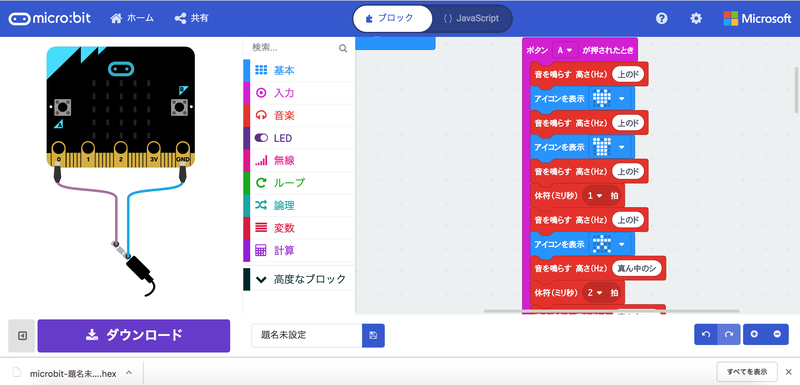Open the 共有 (Share) dialog
Screen dimensions: 800x385
click(x=191, y=18)
